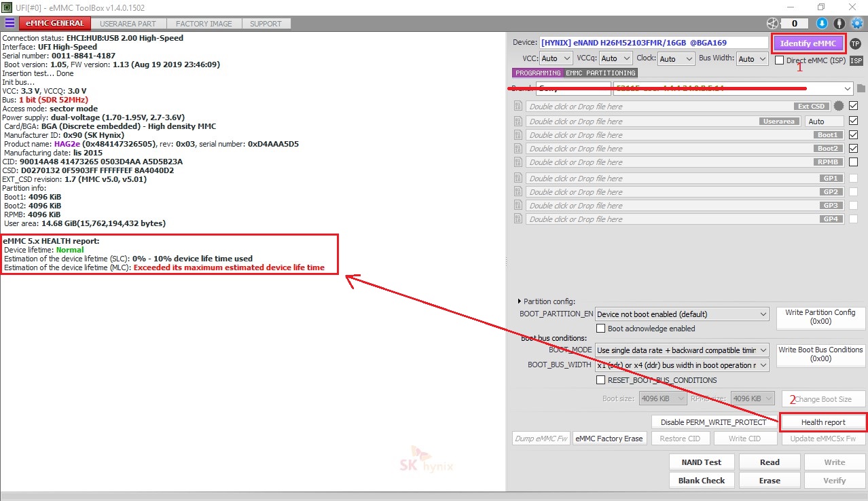Uncheck the Userarea row checkbox
The width and height of the screenshot is (868, 501).
(853, 121)
